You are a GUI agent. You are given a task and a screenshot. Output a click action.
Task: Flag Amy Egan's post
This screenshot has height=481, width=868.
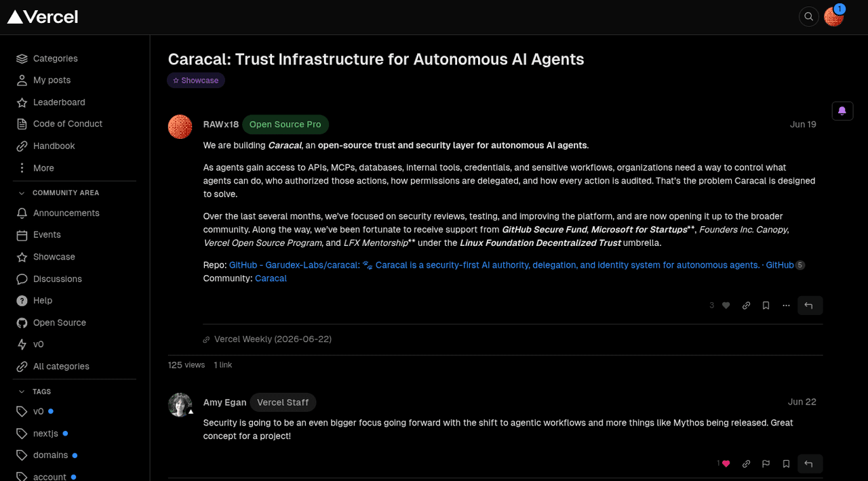pyautogui.click(x=766, y=464)
